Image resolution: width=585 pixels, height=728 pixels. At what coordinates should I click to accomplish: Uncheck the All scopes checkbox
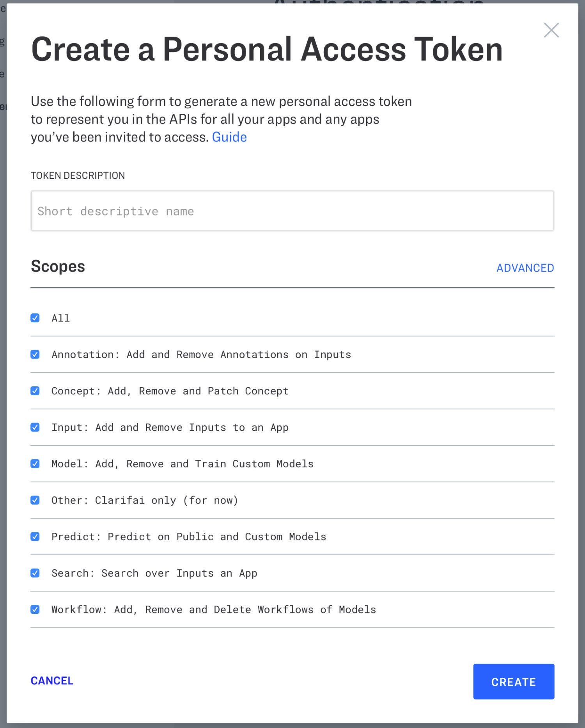point(35,318)
